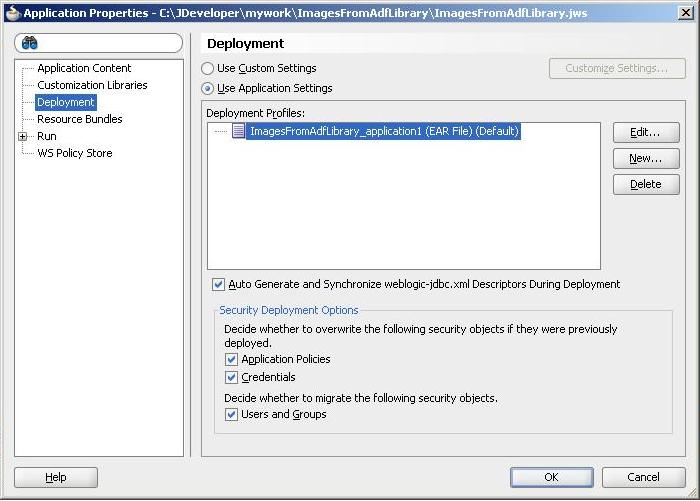Image resolution: width=700 pixels, height=501 pixels.
Task: Open the Resource Bundles category
Action: click(79, 119)
